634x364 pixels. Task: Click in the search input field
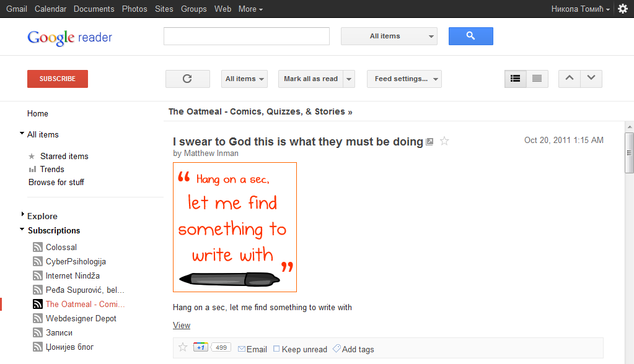click(x=246, y=37)
